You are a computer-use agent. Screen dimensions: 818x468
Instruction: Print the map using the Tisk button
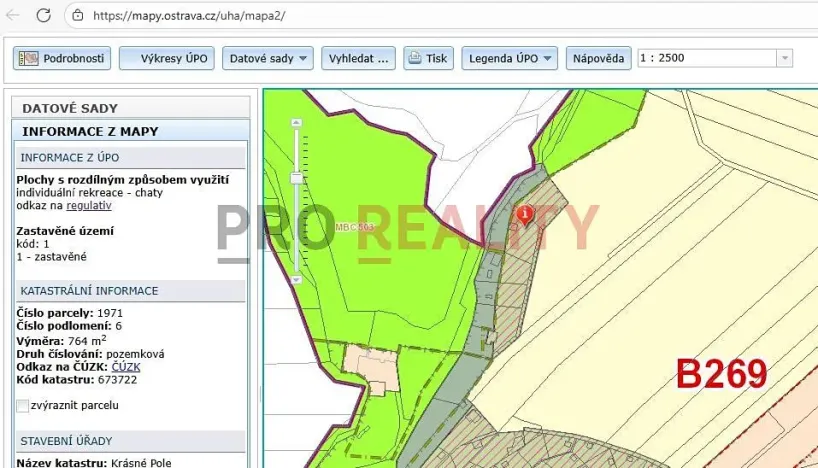427,58
